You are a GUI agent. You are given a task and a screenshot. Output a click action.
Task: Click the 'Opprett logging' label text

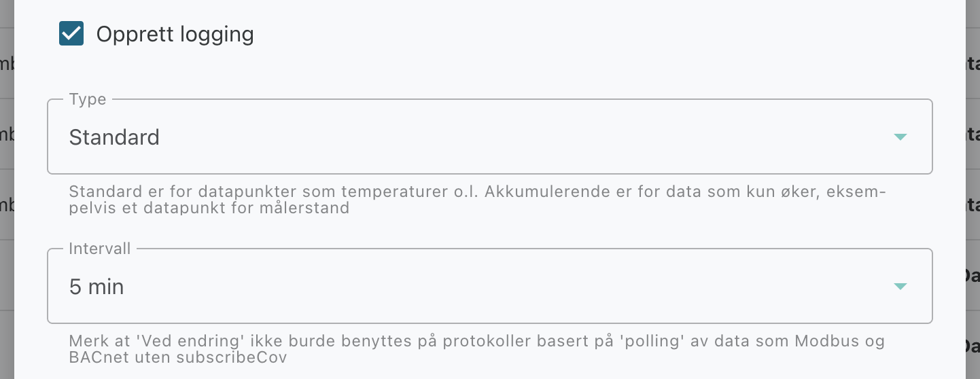point(175,34)
